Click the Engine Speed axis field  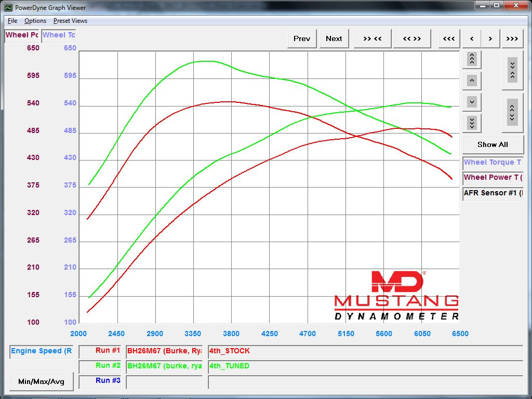(42, 351)
